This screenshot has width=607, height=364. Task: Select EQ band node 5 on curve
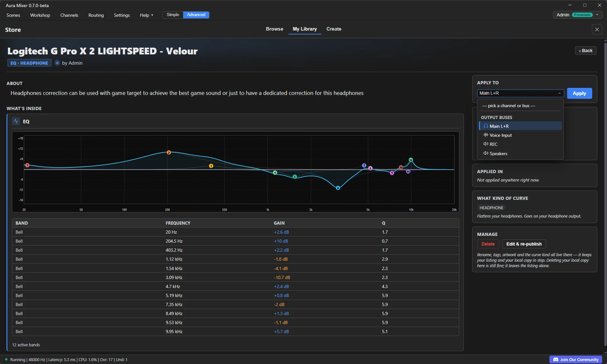[x=295, y=177]
